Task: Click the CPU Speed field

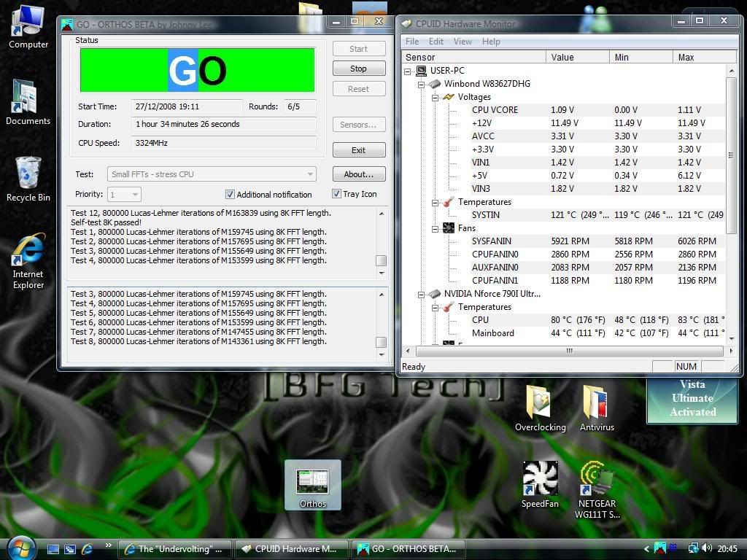Action: [224, 143]
